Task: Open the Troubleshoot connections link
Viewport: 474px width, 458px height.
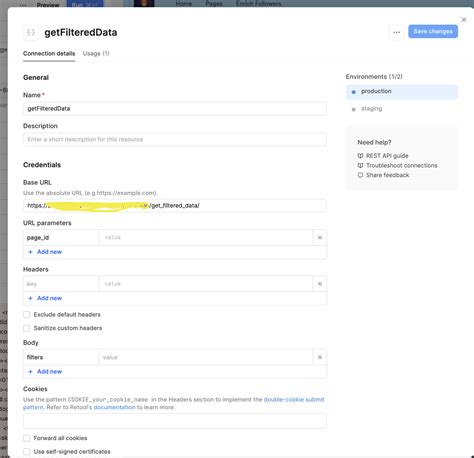Action: pos(401,165)
